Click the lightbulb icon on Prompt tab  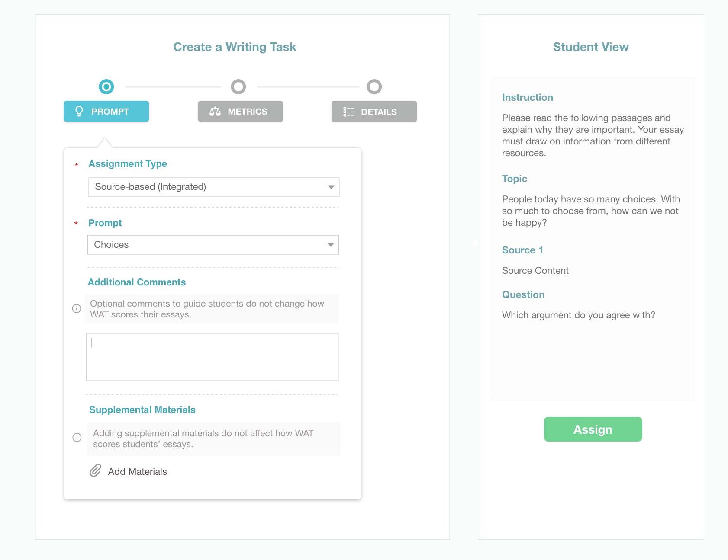pyautogui.click(x=79, y=112)
